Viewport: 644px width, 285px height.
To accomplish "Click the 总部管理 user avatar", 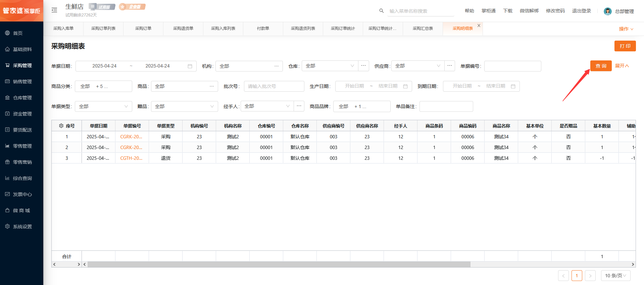I will tap(607, 11).
